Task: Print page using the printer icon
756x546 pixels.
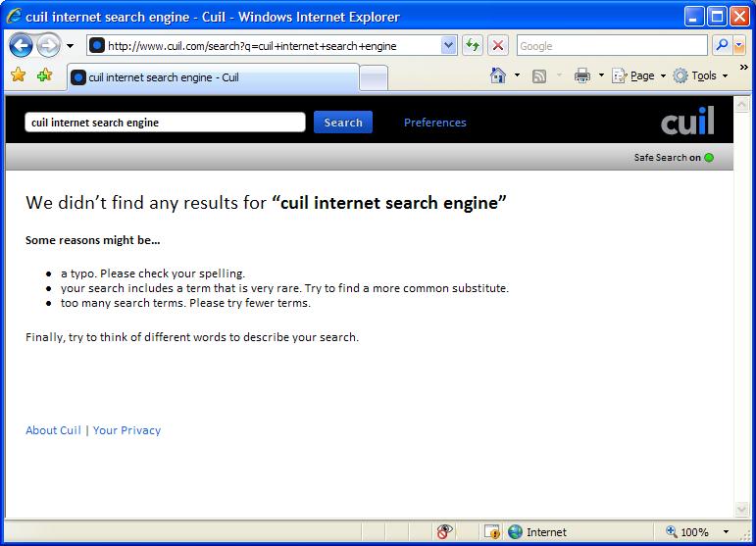Action: (582, 75)
